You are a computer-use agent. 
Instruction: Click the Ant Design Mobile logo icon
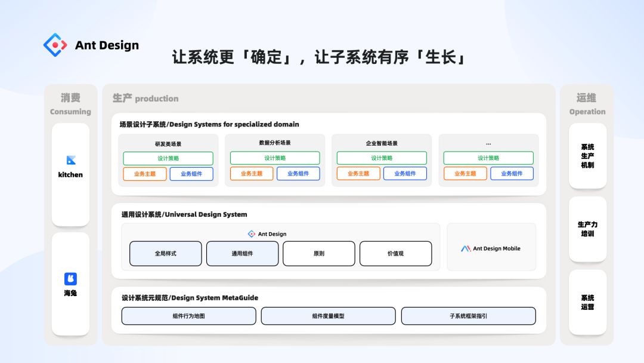coord(466,248)
